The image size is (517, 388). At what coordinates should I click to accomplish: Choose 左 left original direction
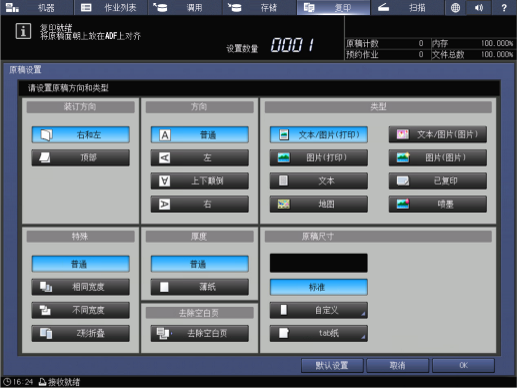(200, 157)
